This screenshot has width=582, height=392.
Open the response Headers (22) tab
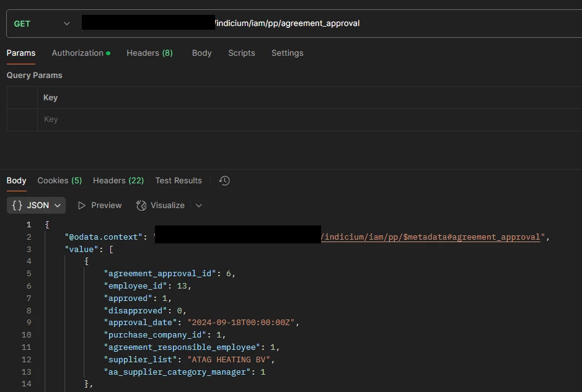[118, 181]
